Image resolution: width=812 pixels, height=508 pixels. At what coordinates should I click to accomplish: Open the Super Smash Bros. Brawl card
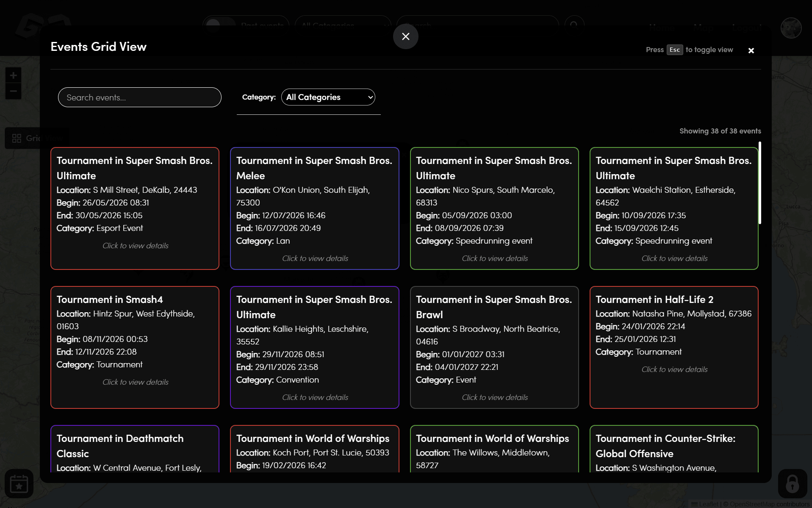click(x=494, y=347)
